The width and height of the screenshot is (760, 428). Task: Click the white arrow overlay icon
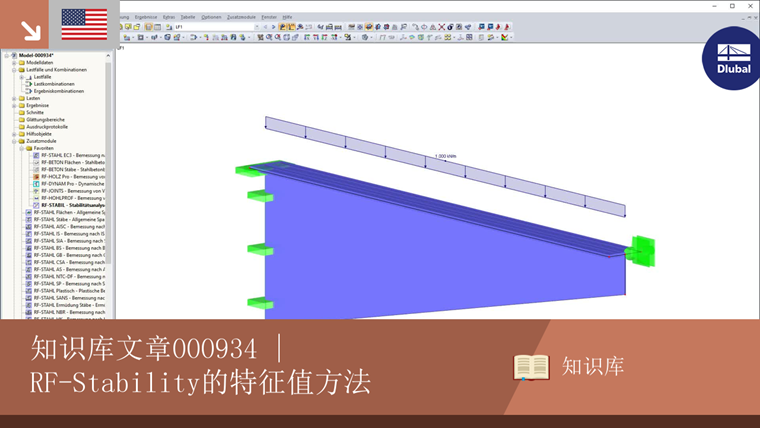(31, 31)
